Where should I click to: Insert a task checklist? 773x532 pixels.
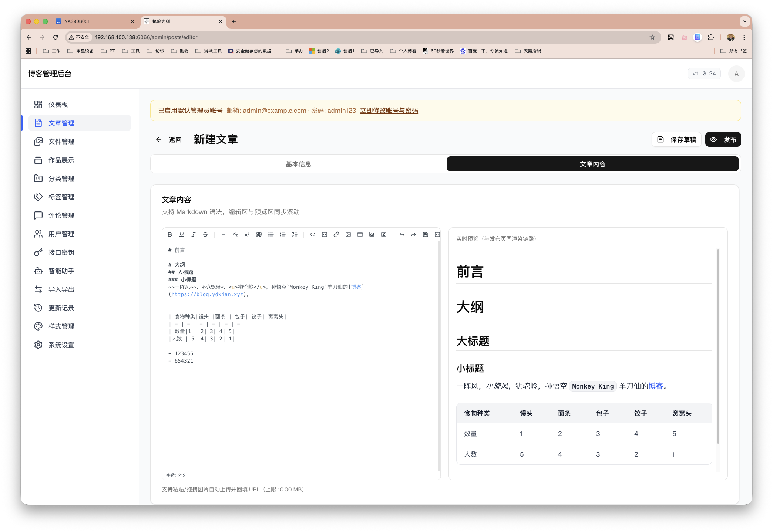click(294, 234)
